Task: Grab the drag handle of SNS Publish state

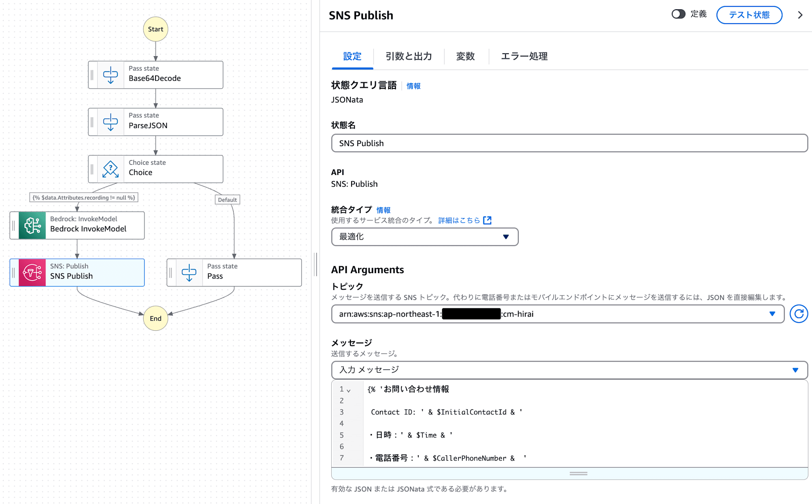Action: coord(13,273)
